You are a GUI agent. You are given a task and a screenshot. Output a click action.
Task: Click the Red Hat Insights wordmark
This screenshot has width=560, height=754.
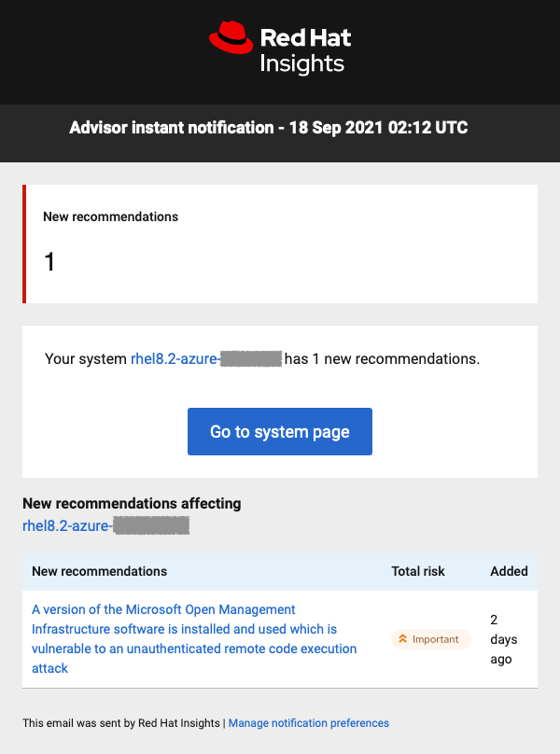point(304,50)
